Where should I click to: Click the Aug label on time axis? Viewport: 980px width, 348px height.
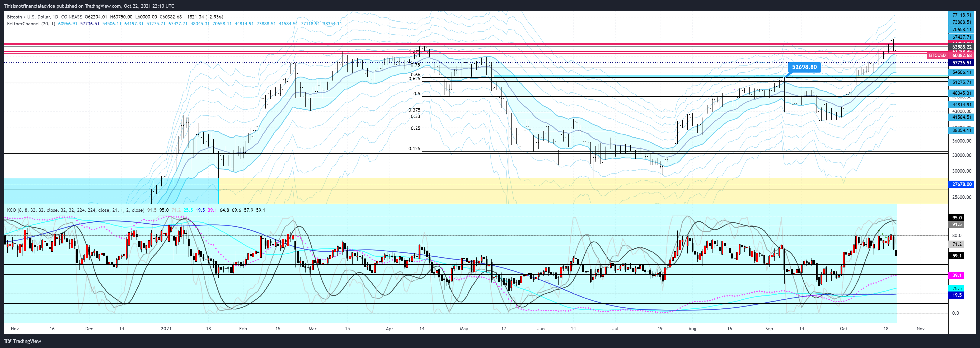pos(692,329)
